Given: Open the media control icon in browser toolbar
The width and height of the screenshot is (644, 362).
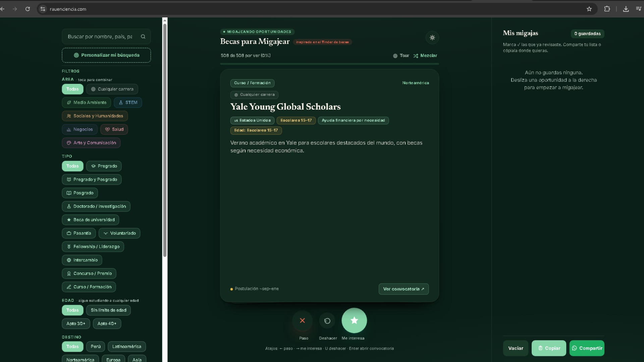Looking at the screenshot, I should pos(638,9).
